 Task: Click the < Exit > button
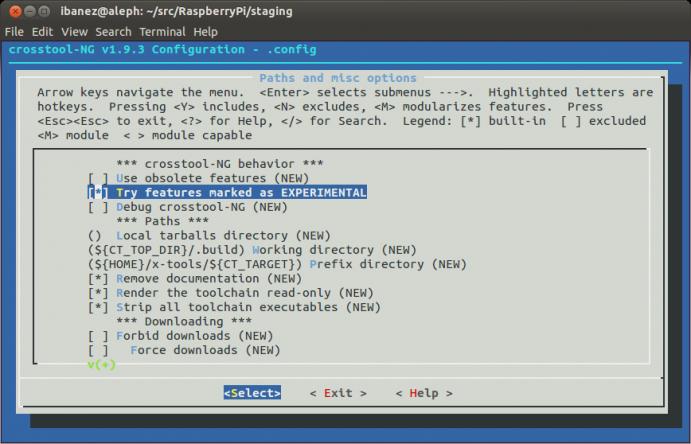338,393
